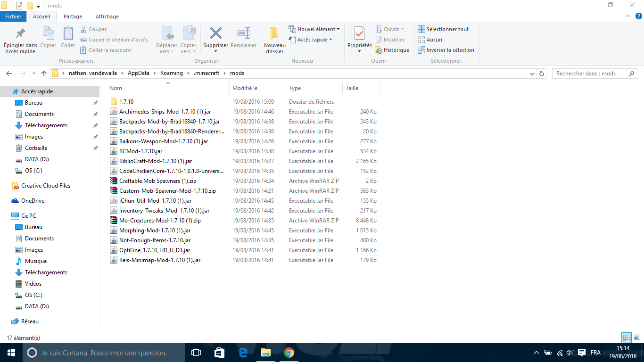The width and height of the screenshot is (644, 362).
Task: Collapse the ribbon with the chevron
Action: pyautogui.click(x=627, y=16)
